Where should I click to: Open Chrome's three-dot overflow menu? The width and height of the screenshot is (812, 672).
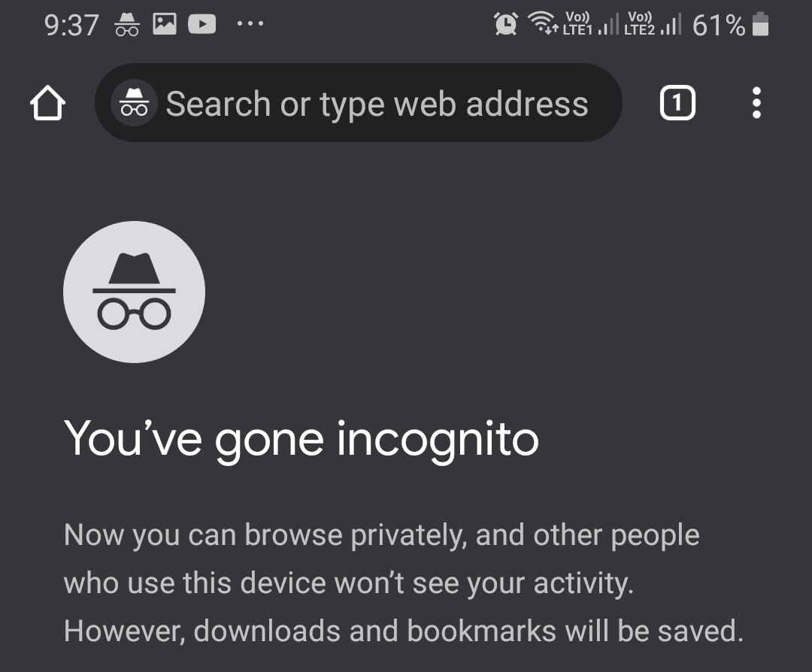point(756,103)
